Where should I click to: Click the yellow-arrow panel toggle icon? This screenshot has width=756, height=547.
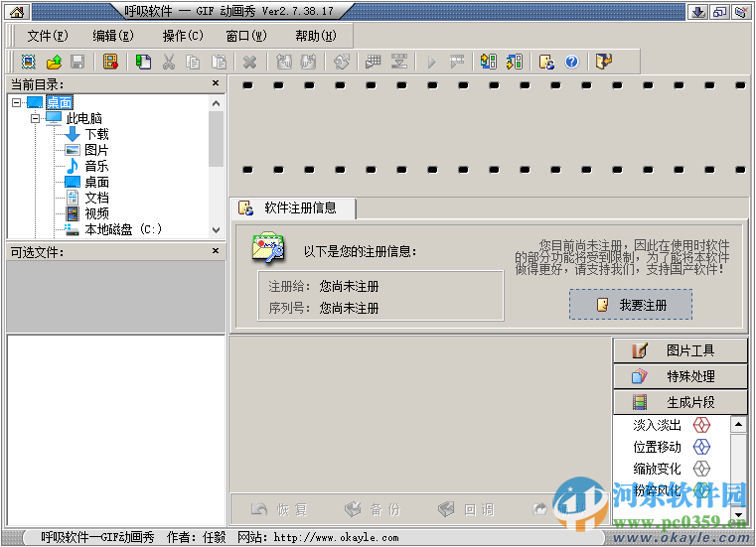coord(515,62)
